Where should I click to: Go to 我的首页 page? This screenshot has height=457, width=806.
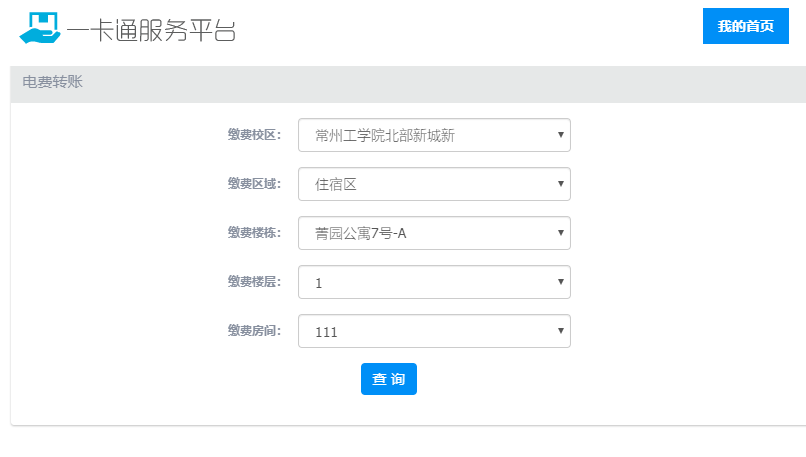[x=745, y=26]
